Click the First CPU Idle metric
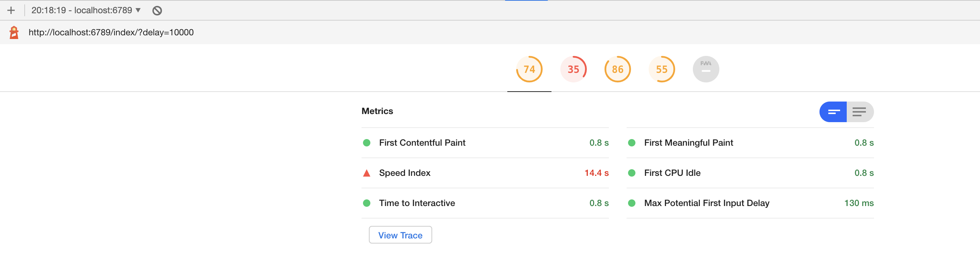This screenshot has height=259, width=980. point(672,173)
